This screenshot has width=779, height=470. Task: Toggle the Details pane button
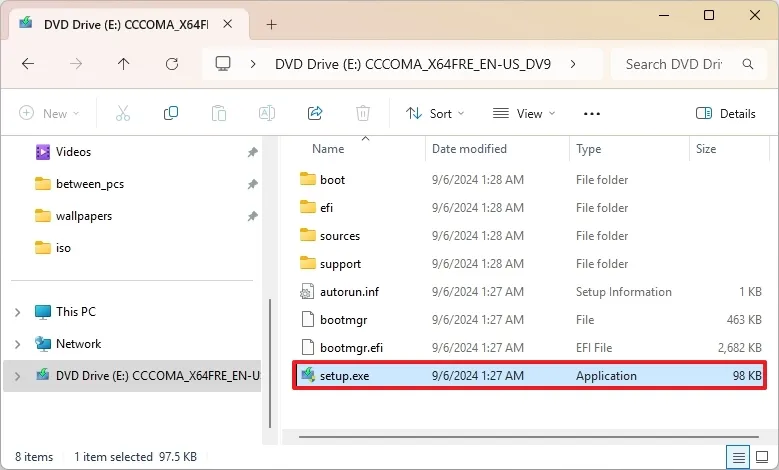pos(725,113)
